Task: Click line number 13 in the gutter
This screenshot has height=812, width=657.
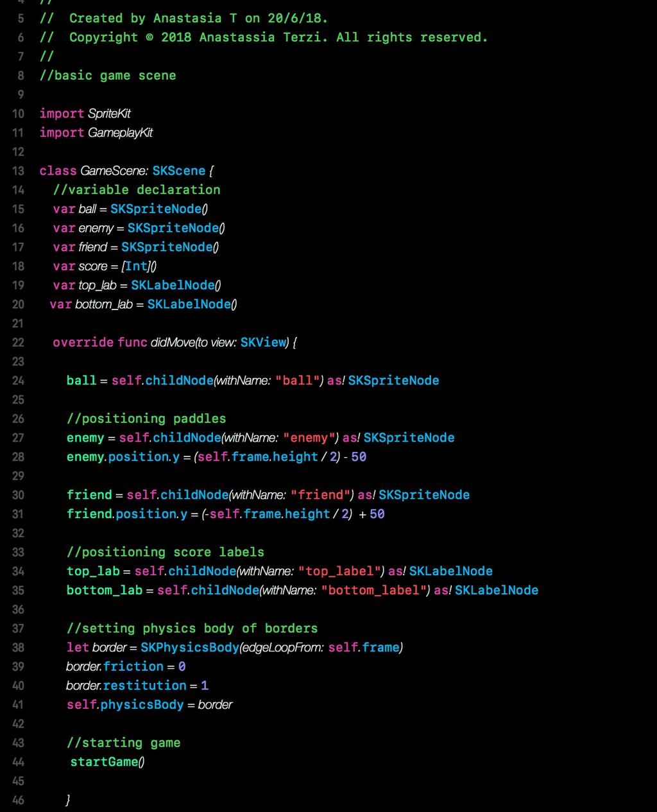Action: [18, 171]
